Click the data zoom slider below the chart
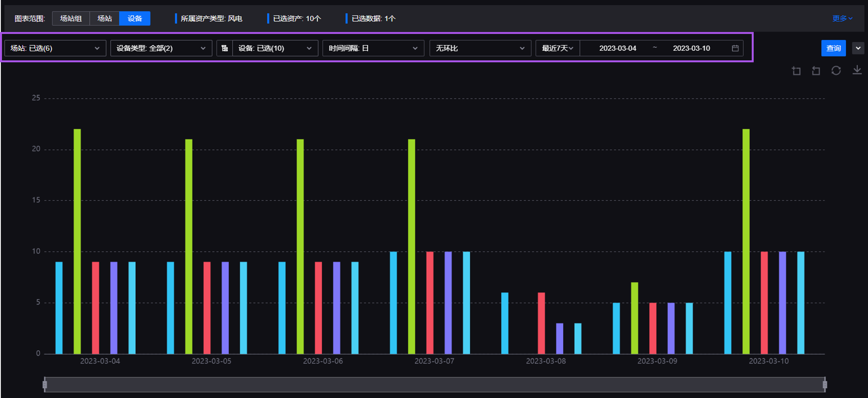Screen dimensions: 868x398 [x=435, y=384]
